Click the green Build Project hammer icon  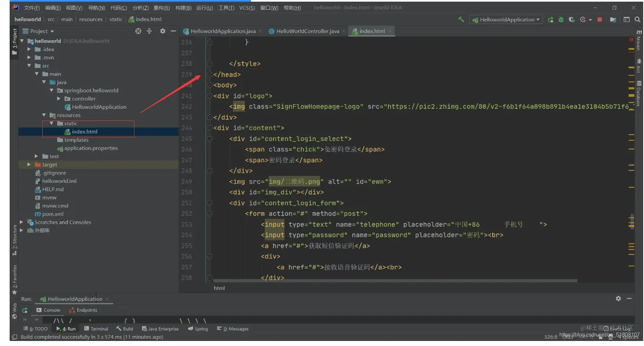point(461,19)
